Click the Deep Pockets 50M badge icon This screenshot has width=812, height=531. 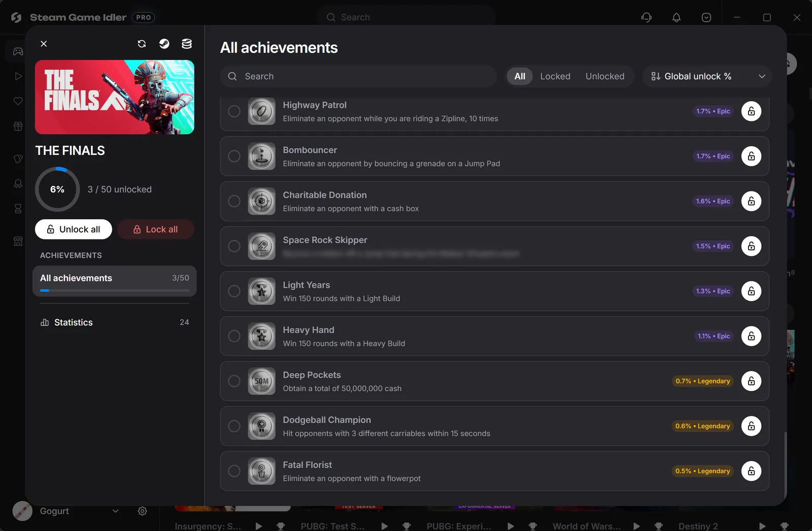tap(261, 381)
